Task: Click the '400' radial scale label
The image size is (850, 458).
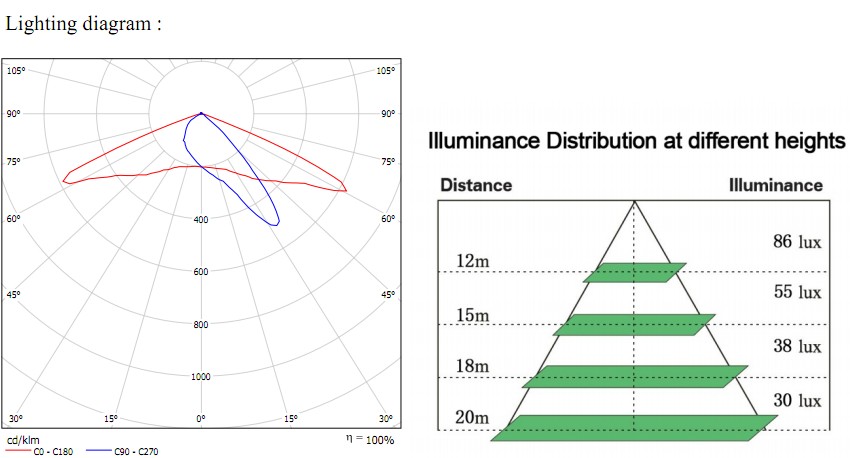Action: [201, 220]
